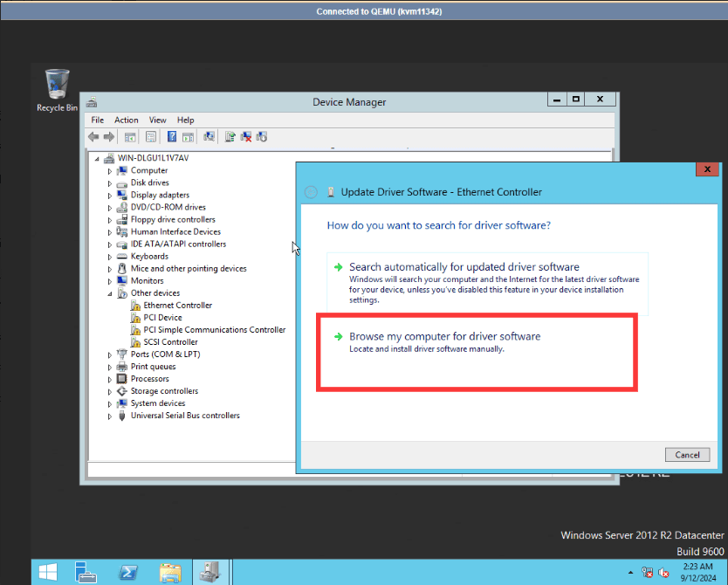
Task: Click the Device Manager taskbar icon
Action: click(210, 572)
